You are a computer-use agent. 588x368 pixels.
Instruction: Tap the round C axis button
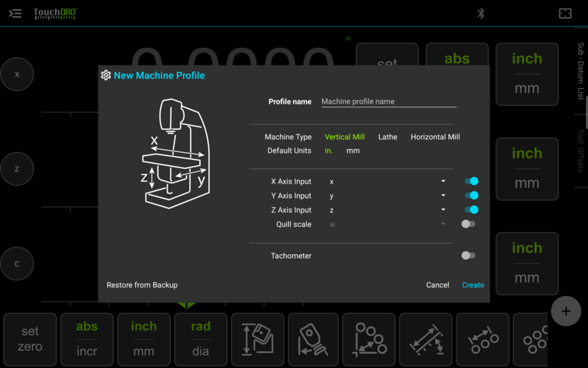(x=17, y=264)
